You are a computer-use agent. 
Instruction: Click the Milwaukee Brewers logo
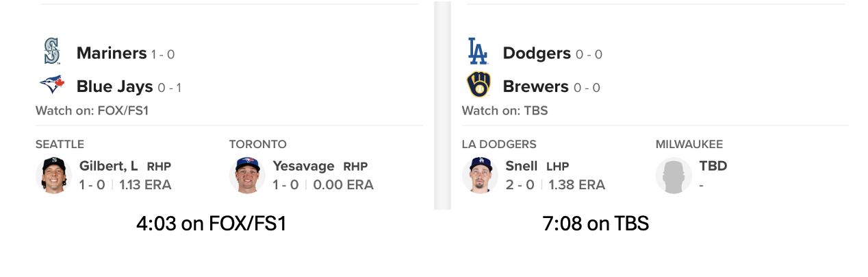click(x=478, y=86)
